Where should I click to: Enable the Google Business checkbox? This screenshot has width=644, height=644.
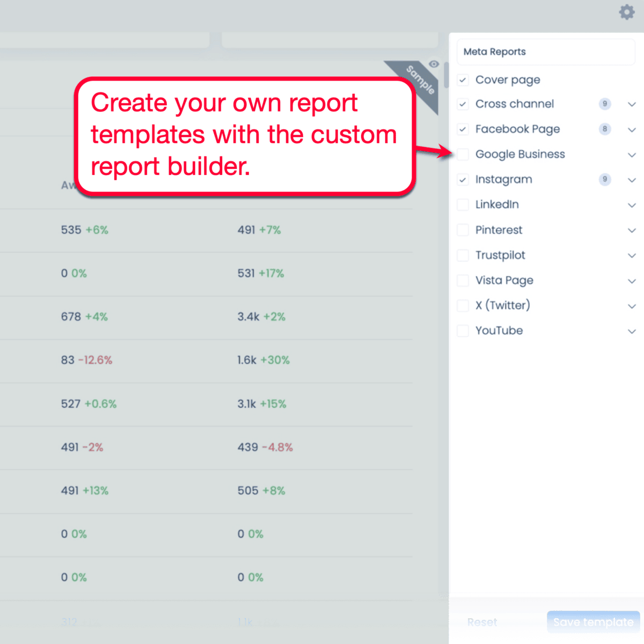463,154
